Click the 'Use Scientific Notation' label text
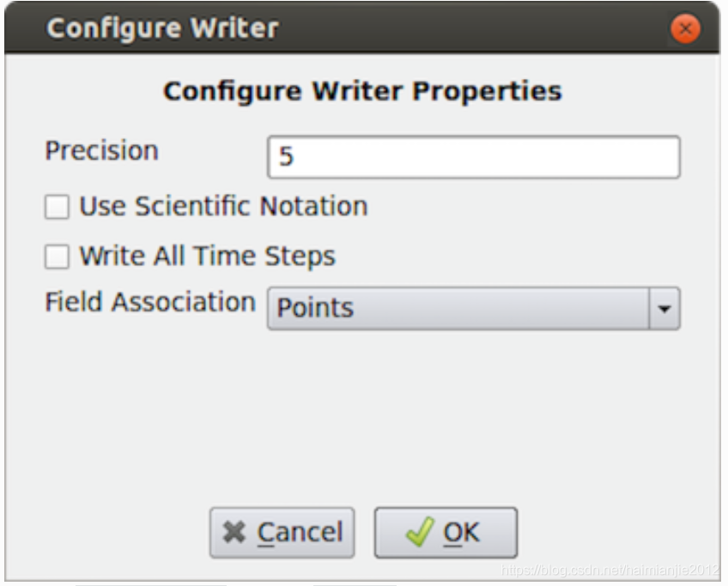Viewport: 728px width, 586px height. [223, 207]
